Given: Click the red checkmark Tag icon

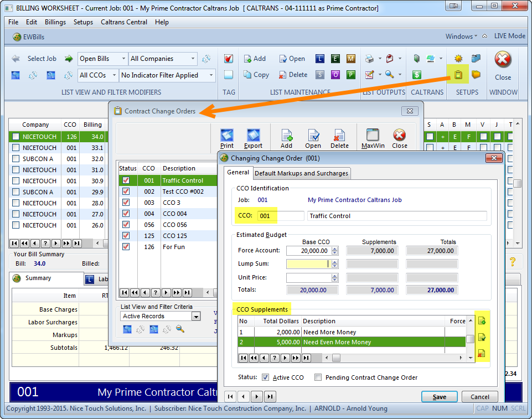Looking at the screenshot, I should [228, 59].
